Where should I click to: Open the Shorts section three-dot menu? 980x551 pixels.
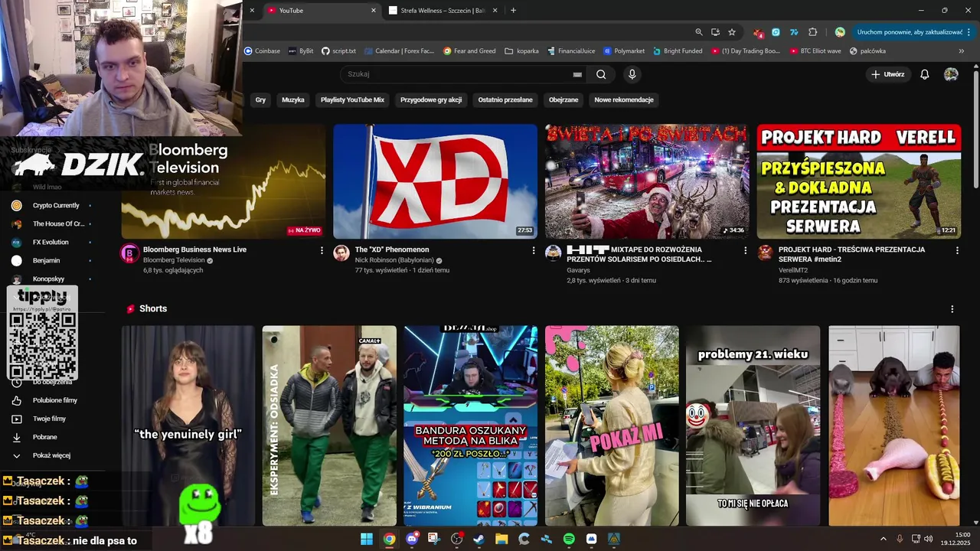952,309
